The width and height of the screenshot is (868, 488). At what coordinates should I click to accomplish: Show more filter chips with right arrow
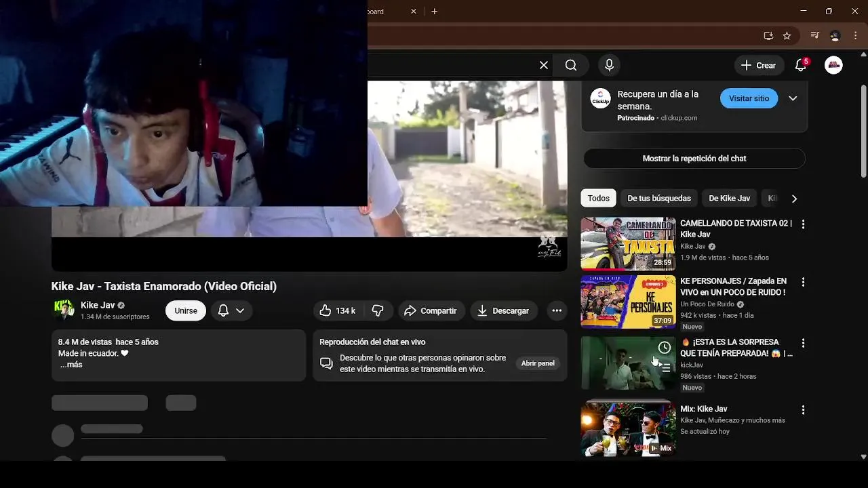tap(794, 199)
